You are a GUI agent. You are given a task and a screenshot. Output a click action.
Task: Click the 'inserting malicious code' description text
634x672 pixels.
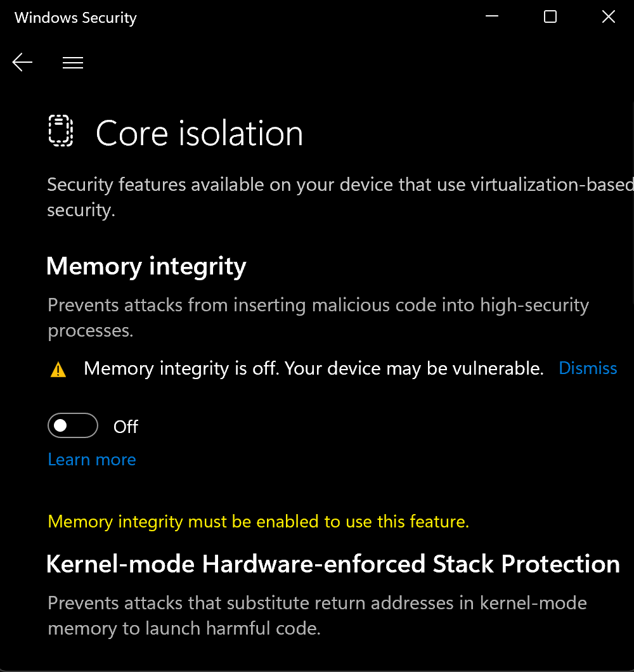(318, 306)
